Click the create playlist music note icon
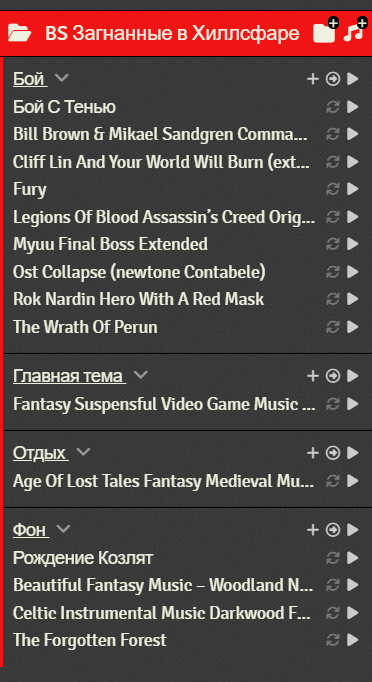The width and height of the screenshot is (372, 682). [x=355, y=31]
